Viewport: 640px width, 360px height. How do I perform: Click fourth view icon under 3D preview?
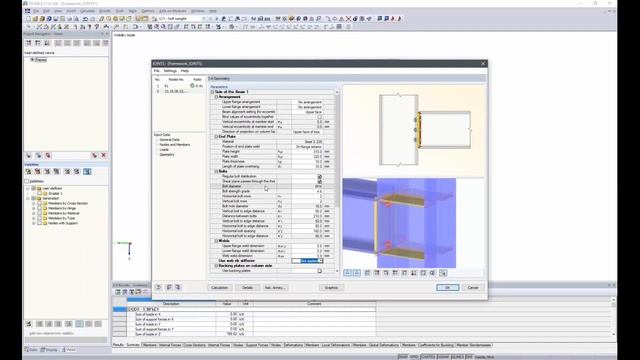pos(377,273)
